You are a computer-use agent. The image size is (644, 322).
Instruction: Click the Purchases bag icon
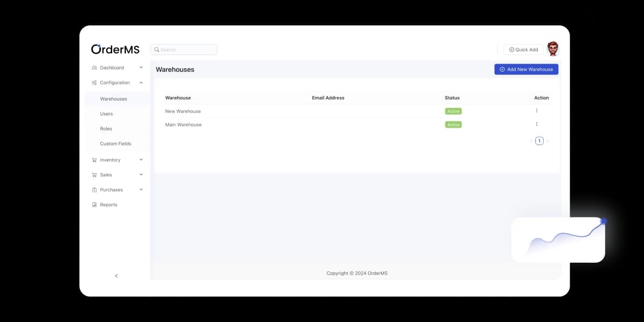(94, 190)
